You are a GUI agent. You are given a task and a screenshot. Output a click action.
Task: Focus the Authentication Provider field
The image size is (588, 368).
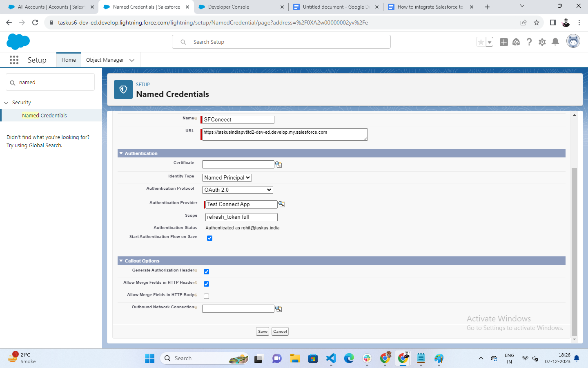(241, 204)
